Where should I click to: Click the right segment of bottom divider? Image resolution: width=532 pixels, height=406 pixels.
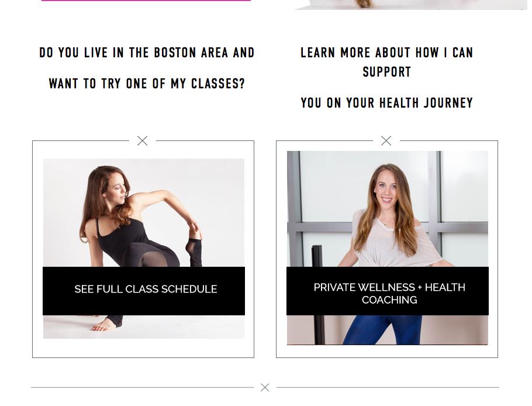[x=388, y=387]
